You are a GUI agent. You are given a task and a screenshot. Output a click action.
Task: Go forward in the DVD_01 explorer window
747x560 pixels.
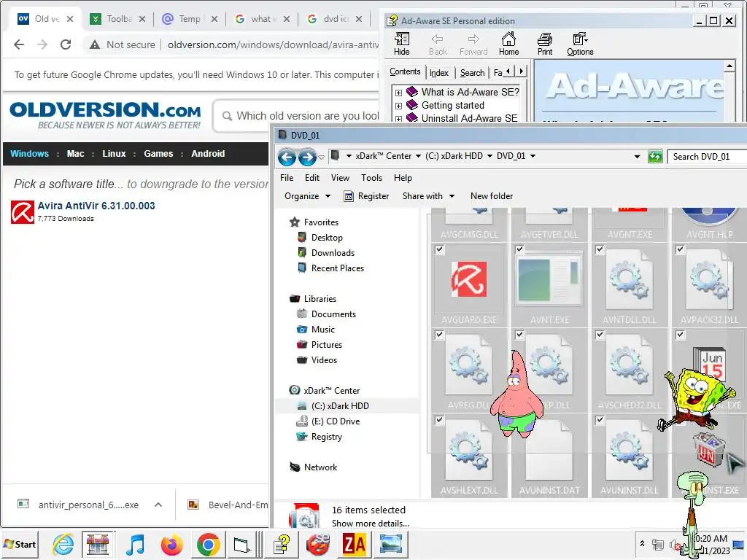tap(307, 157)
